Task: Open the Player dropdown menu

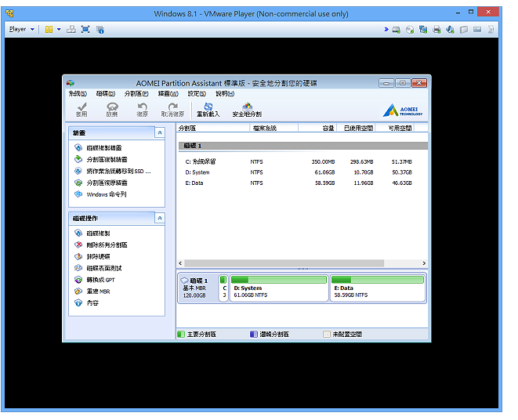Action: tap(21, 29)
